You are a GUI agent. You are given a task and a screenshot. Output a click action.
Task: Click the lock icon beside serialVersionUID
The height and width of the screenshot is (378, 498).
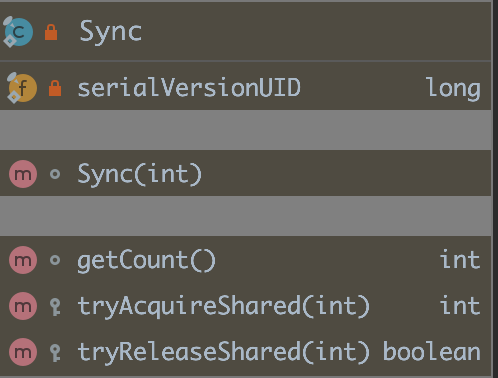(x=55, y=88)
